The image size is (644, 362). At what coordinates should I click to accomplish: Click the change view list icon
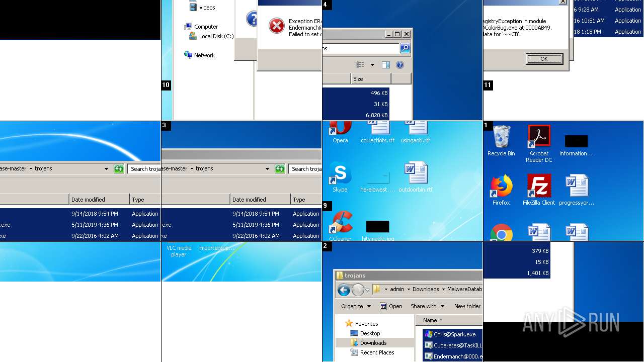pos(360,65)
